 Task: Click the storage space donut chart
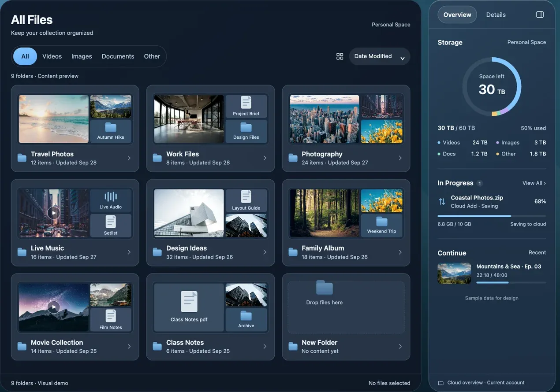click(492, 86)
